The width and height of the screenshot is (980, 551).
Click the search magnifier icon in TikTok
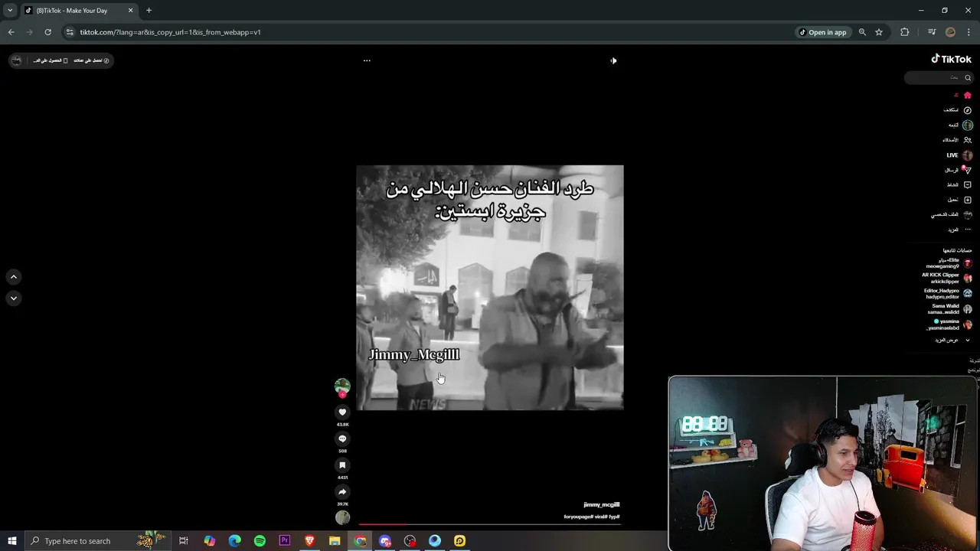click(968, 77)
